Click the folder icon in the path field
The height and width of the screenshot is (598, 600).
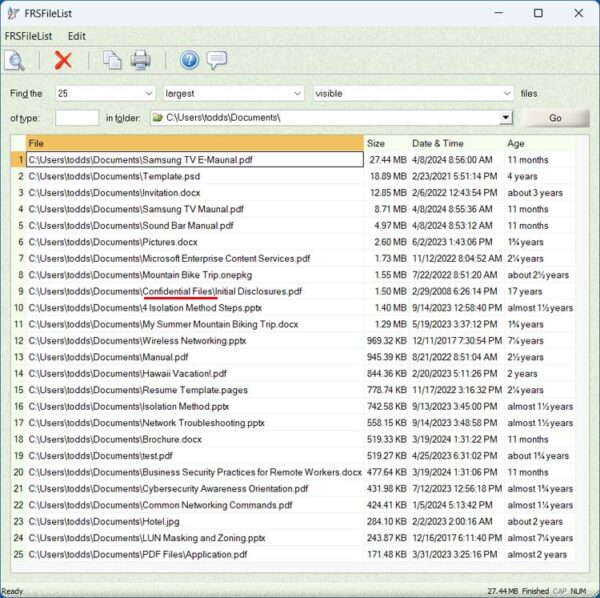coord(157,118)
